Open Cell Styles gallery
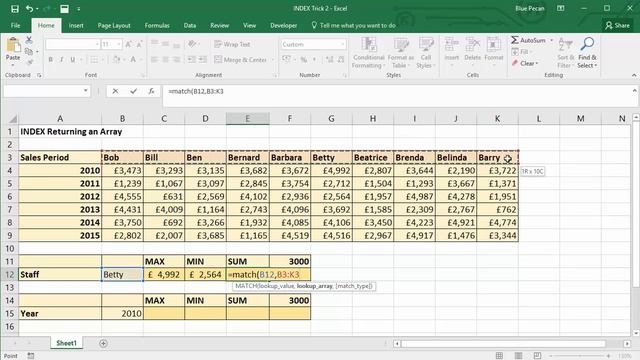The height and width of the screenshot is (360, 640). point(426,53)
